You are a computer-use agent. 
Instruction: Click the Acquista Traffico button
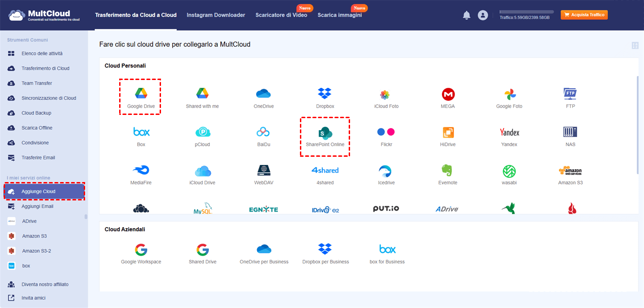click(584, 15)
